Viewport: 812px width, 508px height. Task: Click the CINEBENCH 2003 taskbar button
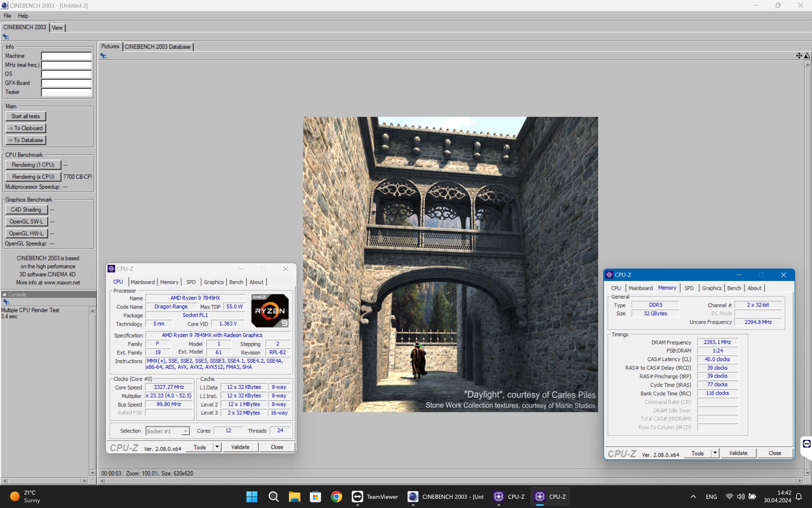coord(446,497)
